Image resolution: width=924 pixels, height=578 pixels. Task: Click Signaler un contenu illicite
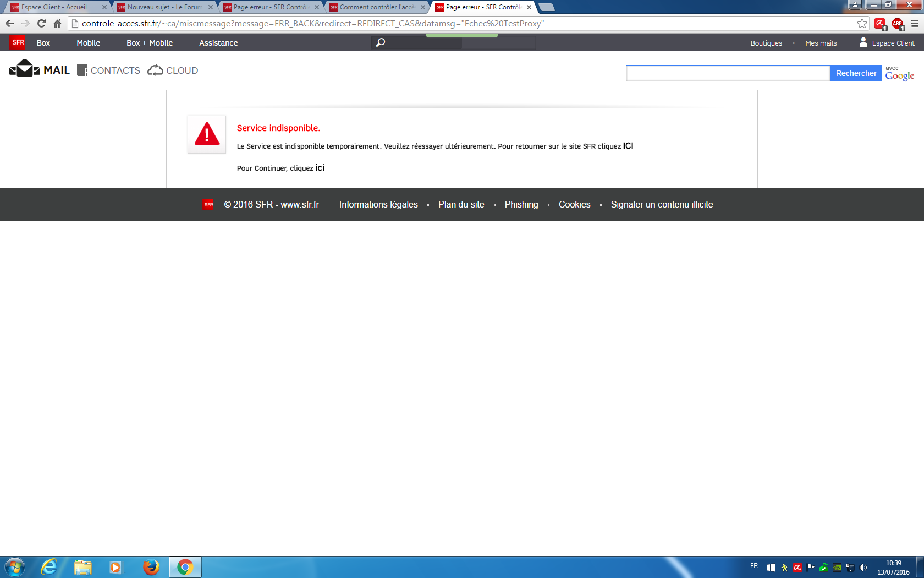662,205
